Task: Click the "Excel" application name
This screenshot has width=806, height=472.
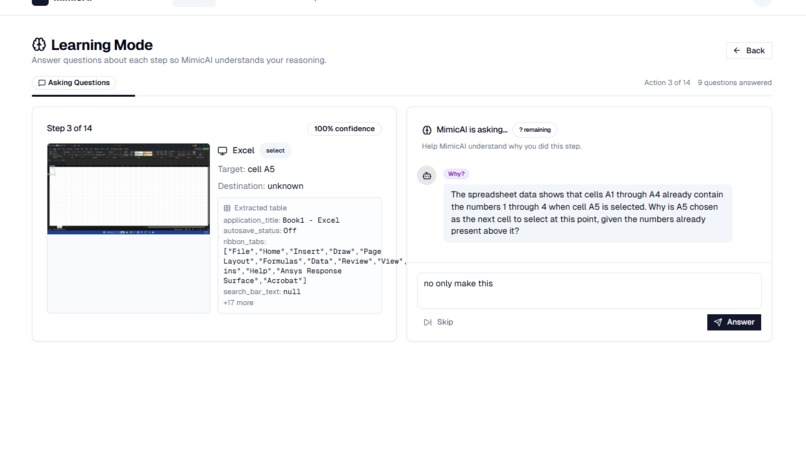Action: click(243, 151)
